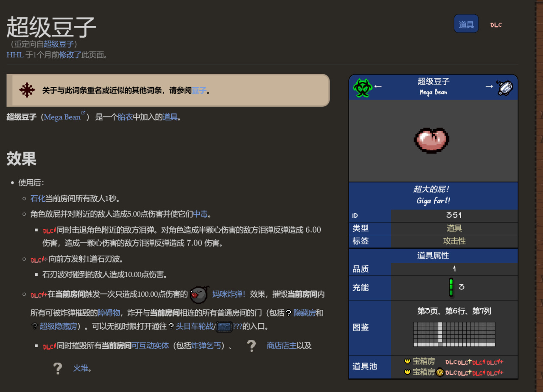Click the green charge bar in 充能 row
Screen dimensions: 543x392
tap(451, 287)
